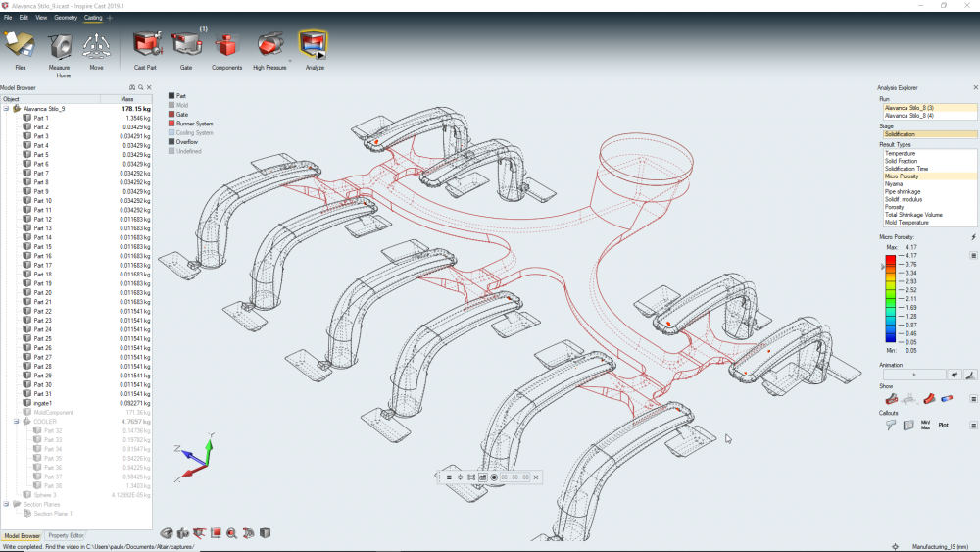
Task: Click the animation curve settings icon
Action: tap(970, 375)
